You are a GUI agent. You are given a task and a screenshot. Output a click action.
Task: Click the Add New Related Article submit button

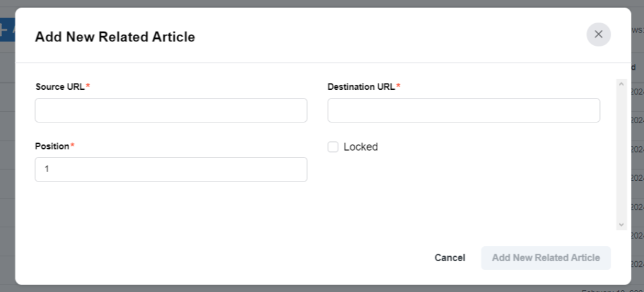tap(546, 258)
